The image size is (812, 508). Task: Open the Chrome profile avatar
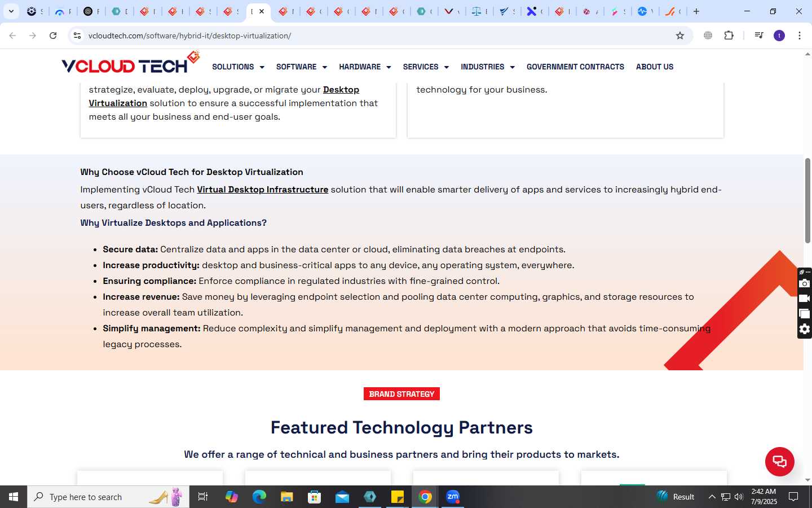click(x=779, y=36)
